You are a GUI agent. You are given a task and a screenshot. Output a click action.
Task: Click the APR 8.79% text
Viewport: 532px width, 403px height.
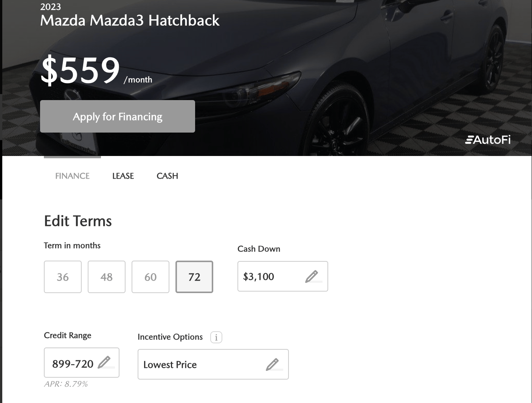(66, 384)
